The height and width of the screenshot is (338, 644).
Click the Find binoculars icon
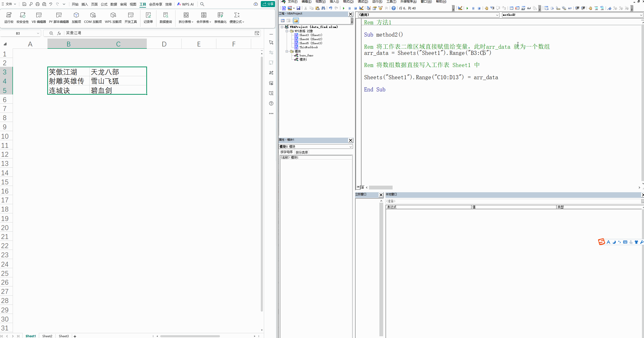[x=323, y=8]
